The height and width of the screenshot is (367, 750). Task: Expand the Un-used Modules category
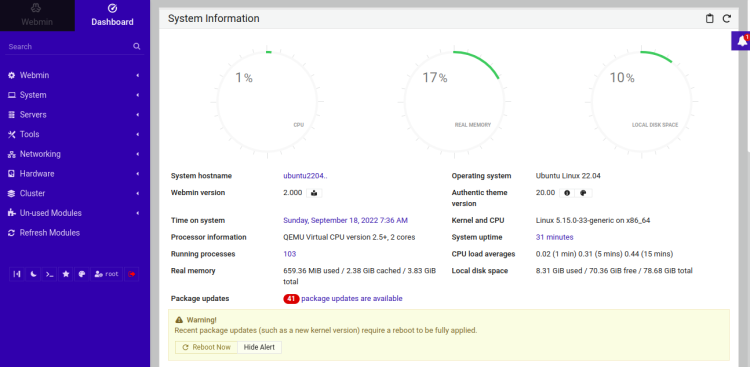(x=75, y=213)
